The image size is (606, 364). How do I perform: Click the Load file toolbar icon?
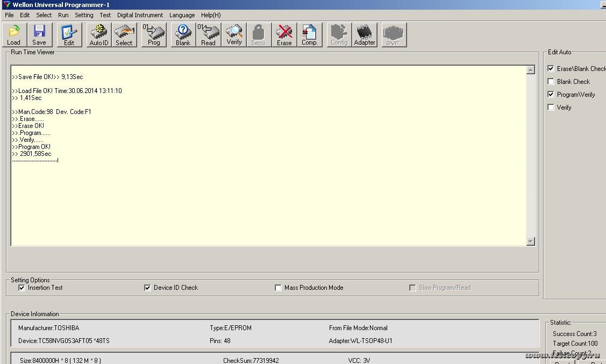point(14,35)
